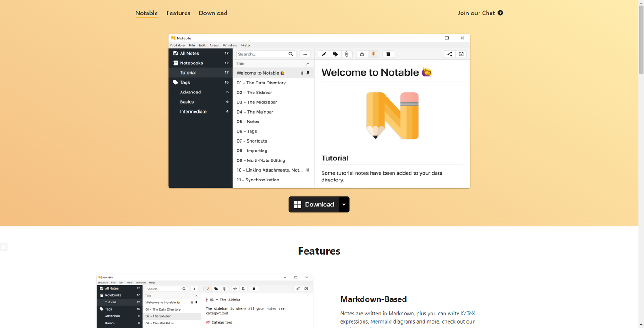Click the share icon in the large top screenshot
Image resolution: width=644 pixels, height=328 pixels.
coord(449,54)
